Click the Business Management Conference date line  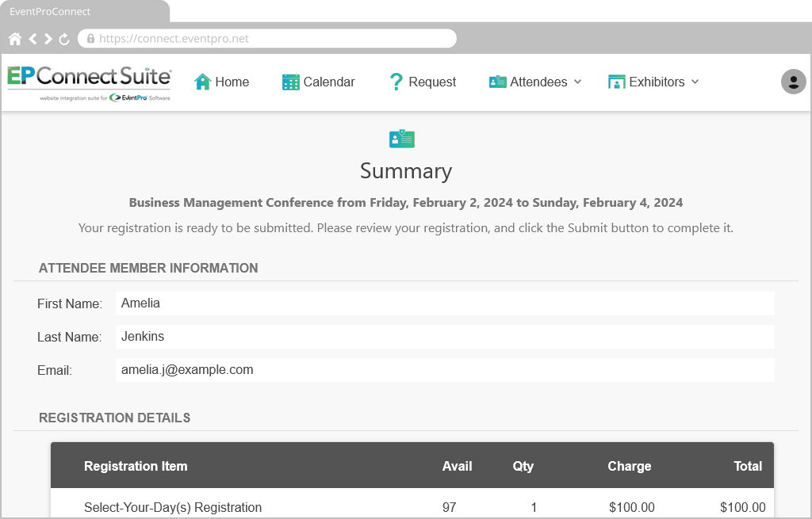406,202
